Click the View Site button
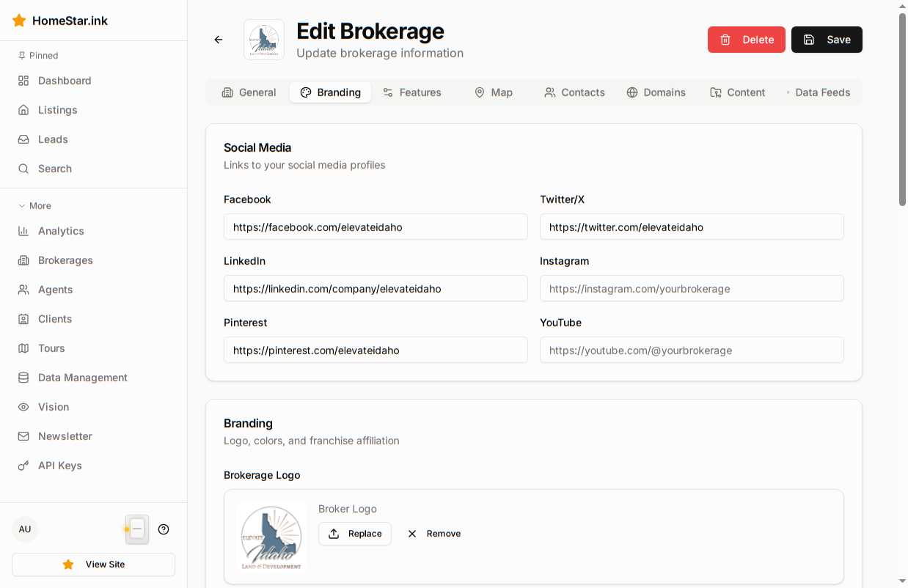Screen dimensions: 908x588 click(x=93, y=565)
